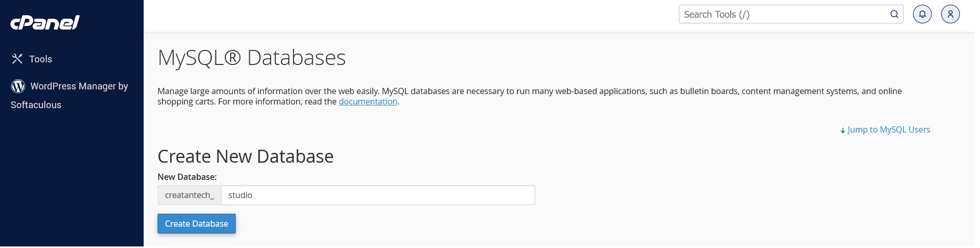This screenshot has height=248, width=980.
Task: Click the Tools wrench and screwdriver icon
Action: [x=17, y=59]
